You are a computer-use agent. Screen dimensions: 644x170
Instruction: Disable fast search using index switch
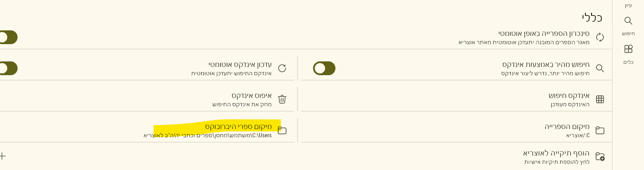(x=324, y=68)
